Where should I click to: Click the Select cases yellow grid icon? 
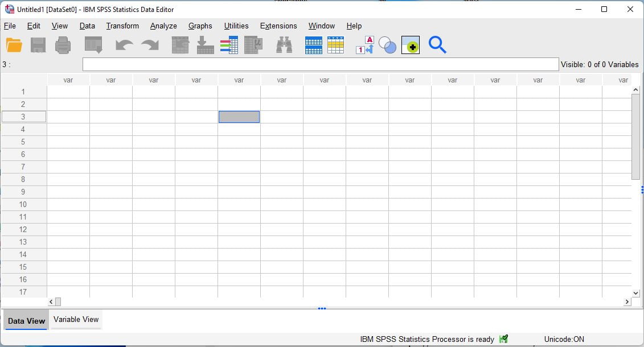(335, 45)
